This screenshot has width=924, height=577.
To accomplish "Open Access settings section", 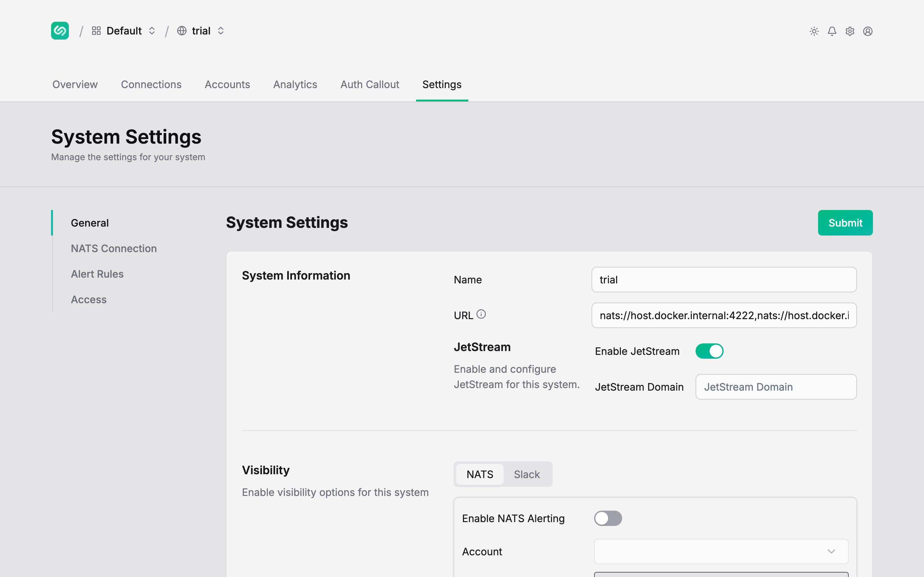I will click(x=89, y=300).
